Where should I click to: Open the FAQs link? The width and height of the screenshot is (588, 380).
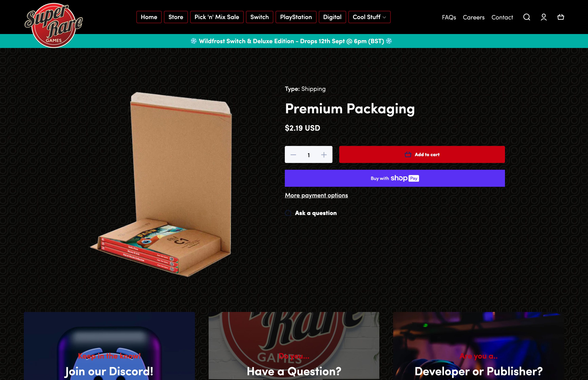(449, 17)
